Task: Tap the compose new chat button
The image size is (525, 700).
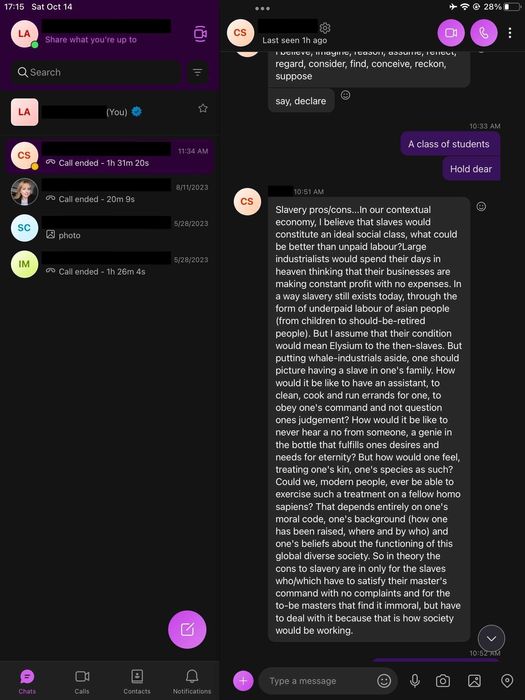Action: tap(187, 629)
